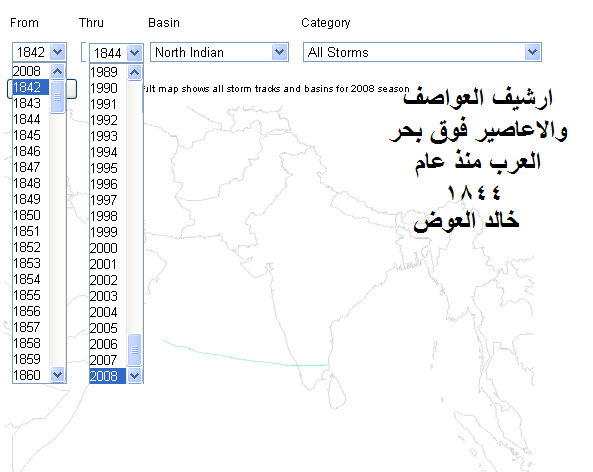Select 2004 in the Thru year list

click(107, 312)
